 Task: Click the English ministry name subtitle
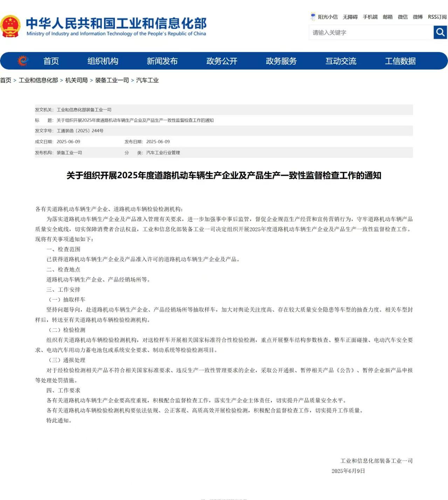(116, 34)
